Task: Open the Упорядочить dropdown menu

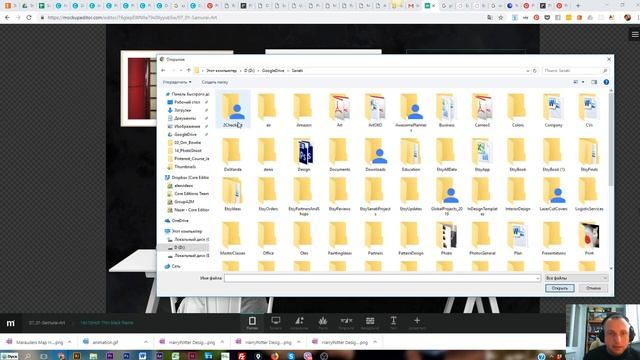Action: tap(177, 82)
